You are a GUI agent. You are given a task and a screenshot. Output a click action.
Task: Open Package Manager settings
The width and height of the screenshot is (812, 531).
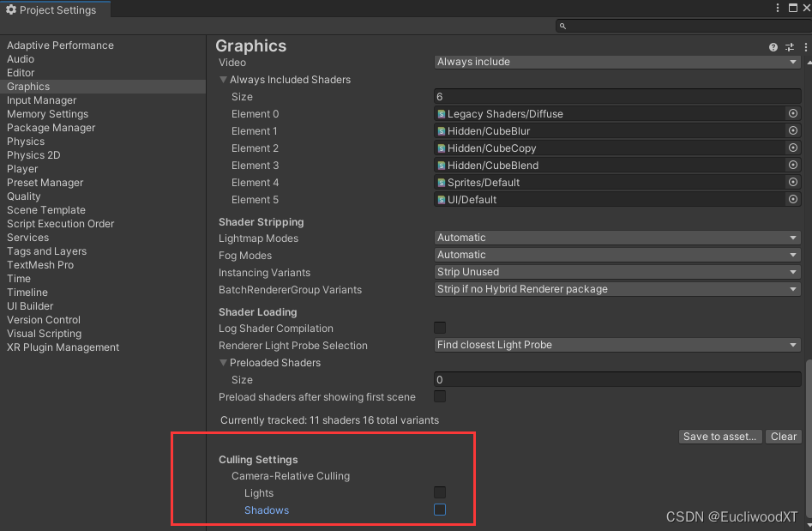pos(51,128)
